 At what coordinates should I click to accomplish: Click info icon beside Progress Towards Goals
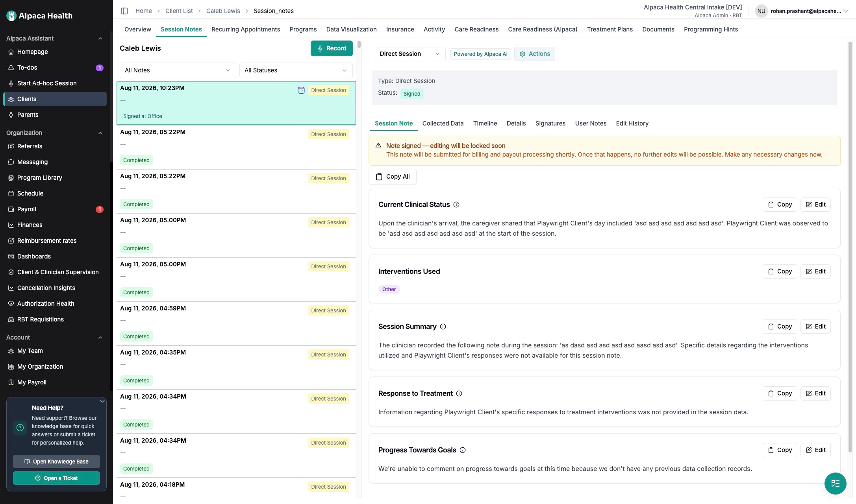[463, 450]
